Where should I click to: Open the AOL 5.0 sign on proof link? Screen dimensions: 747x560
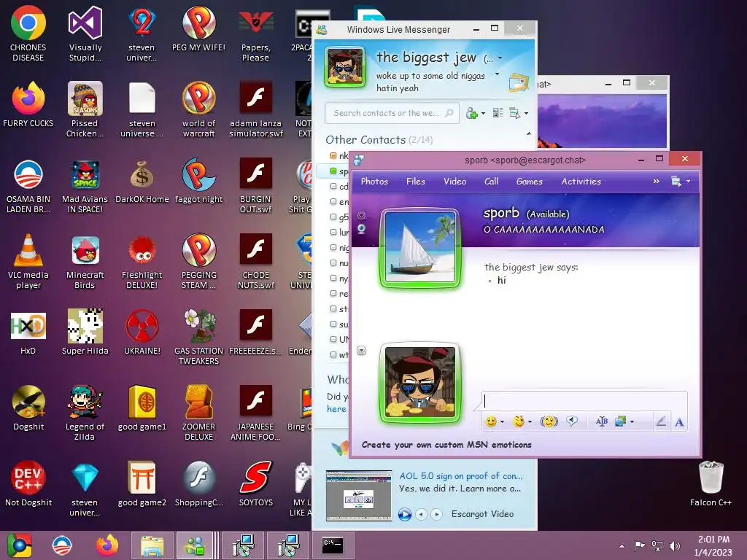point(461,475)
